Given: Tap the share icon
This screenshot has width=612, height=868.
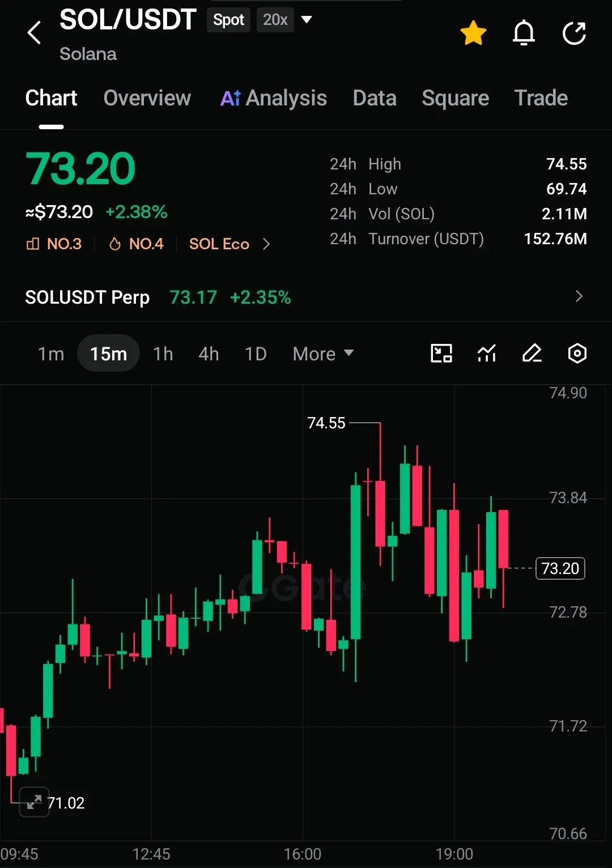Looking at the screenshot, I should click(x=574, y=33).
